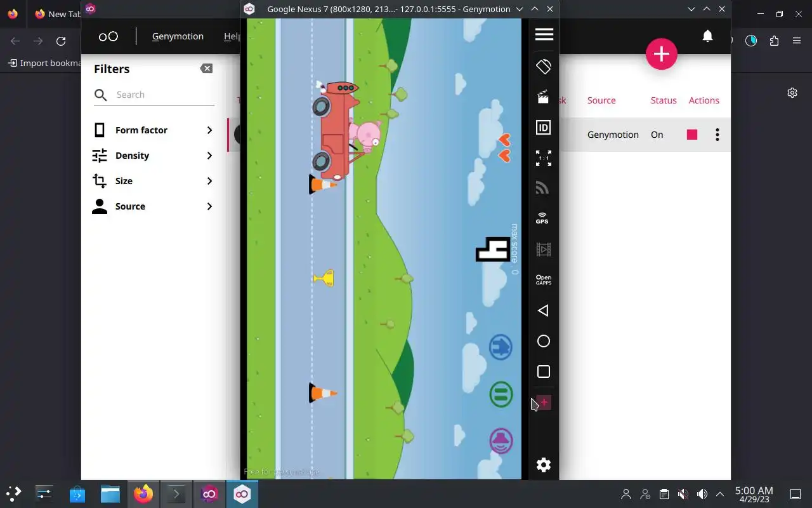Open volume control in system tray
This screenshot has width=812, height=508.
702,494
